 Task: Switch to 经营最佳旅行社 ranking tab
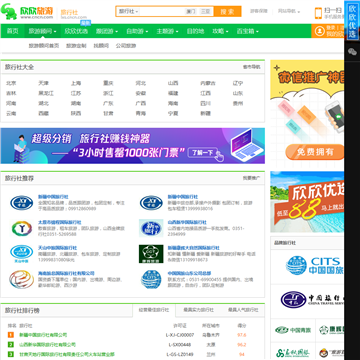pos(154,310)
